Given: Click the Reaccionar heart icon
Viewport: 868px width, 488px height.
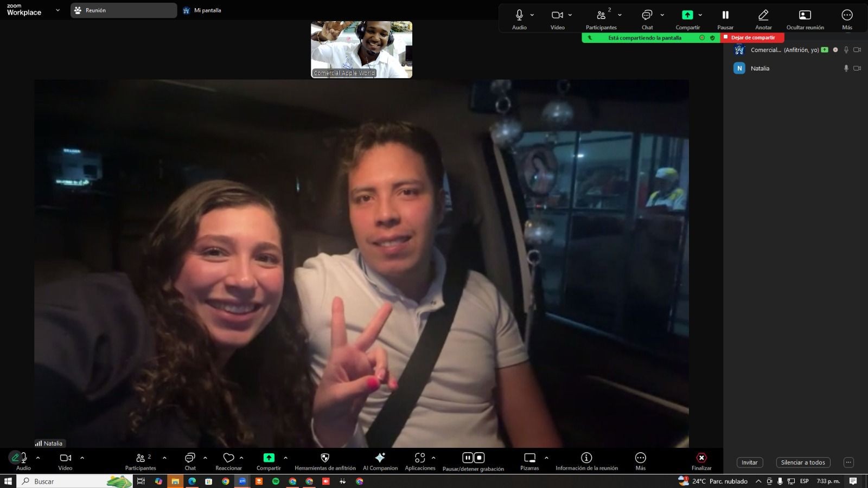Looking at the screenshot, I should 228,458.
